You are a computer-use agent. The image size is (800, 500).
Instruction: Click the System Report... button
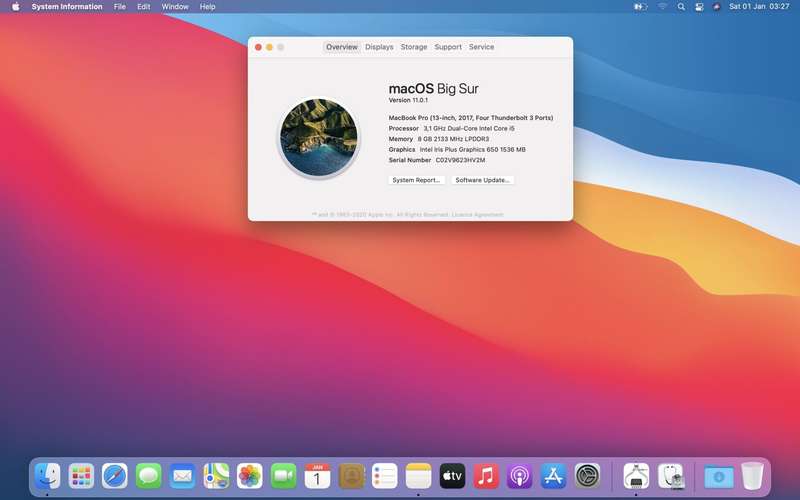coord(416,180)
